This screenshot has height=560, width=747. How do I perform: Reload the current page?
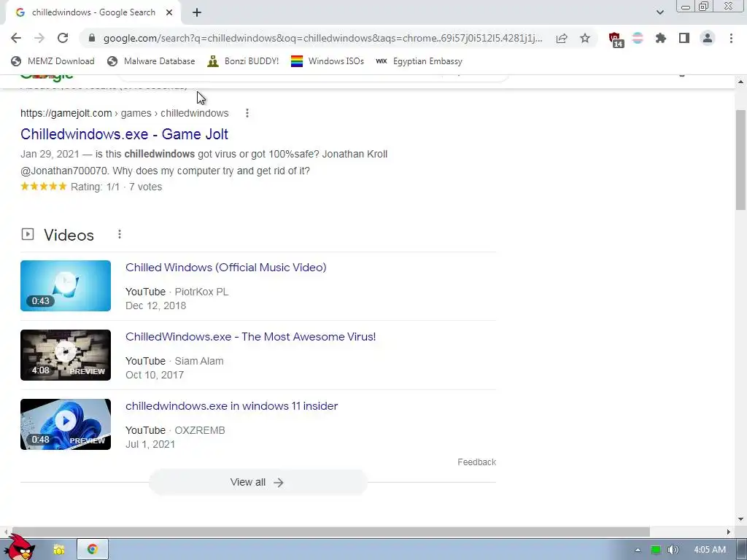[x=63, y=38]
